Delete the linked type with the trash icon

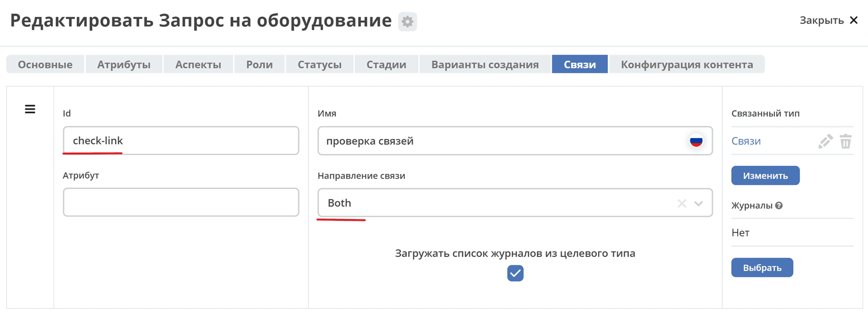846,141
